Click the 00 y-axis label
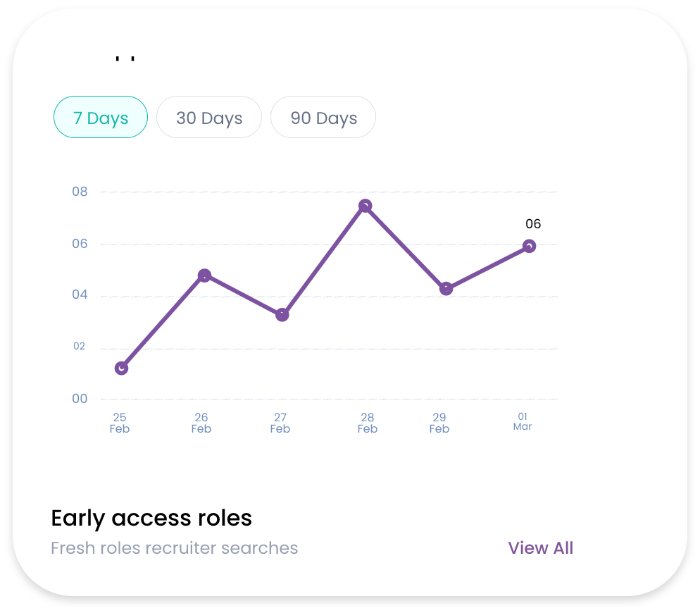This screenshot has width=700, height=613. click(x=80, y=399)
